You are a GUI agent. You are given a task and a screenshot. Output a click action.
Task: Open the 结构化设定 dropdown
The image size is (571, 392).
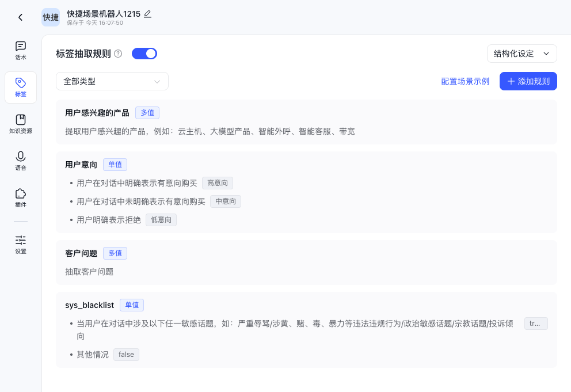(521, 54)
